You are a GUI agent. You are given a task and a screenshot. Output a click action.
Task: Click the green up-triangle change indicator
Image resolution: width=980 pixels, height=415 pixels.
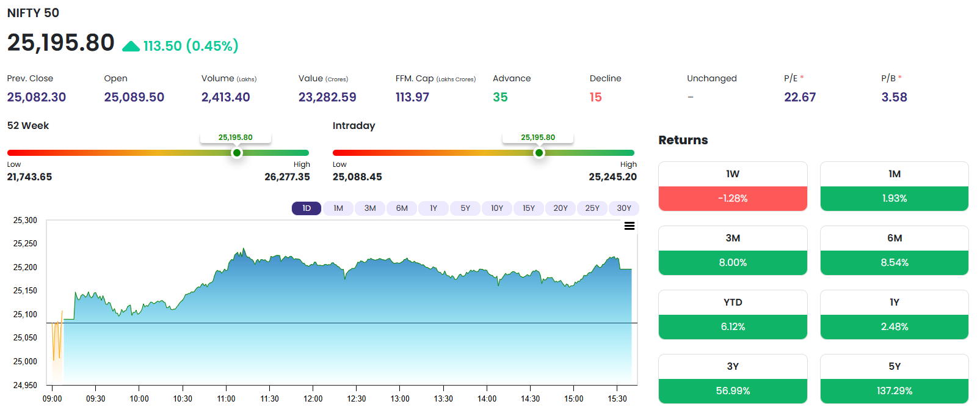pyautogui.click(x=131, y=46)
